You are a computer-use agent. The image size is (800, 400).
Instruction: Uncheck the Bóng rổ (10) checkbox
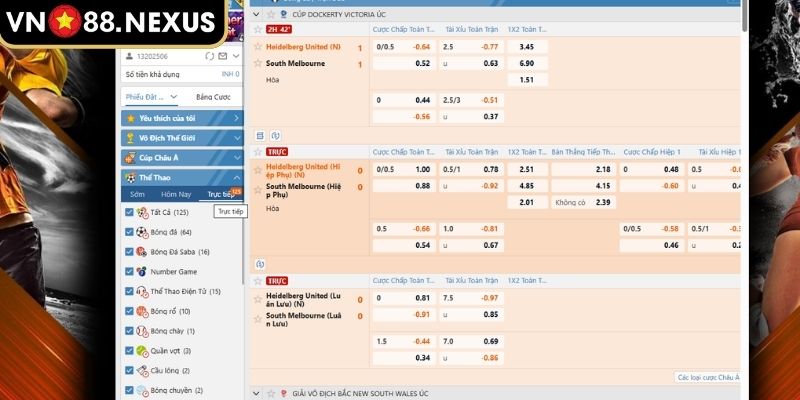click(x=129, y=311)
